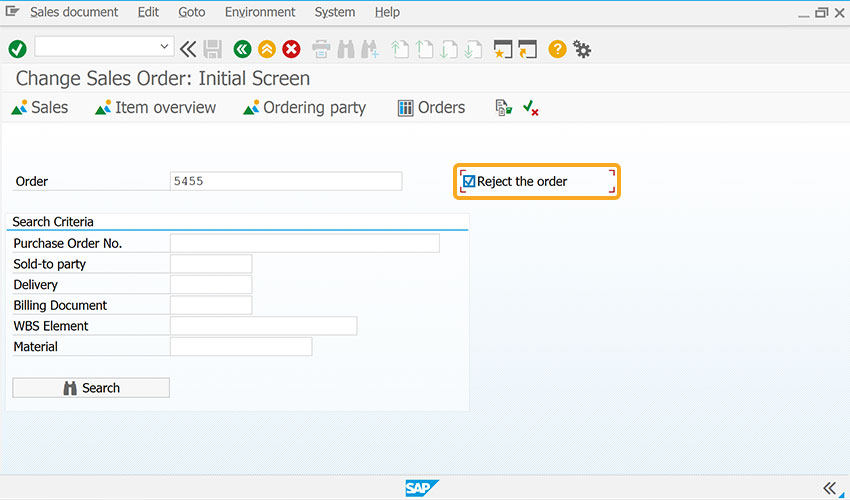Close the SAP window

click(x=839, y=12)
